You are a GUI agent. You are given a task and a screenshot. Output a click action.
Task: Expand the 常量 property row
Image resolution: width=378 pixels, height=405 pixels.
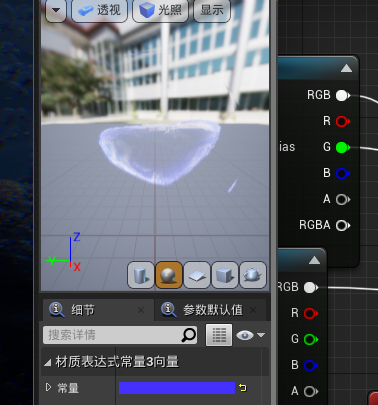tap(48, 387)
